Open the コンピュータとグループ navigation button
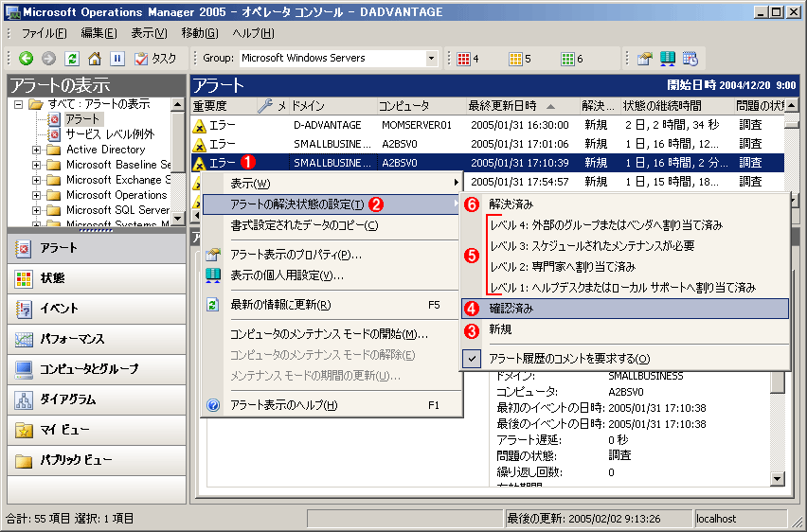The height and width of the screenshot is (532, 807). (x=97, y=369)
